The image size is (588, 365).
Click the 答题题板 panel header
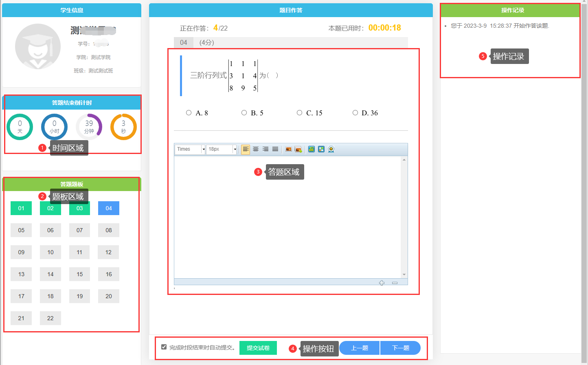pyautogui.click(x=72, y=184)
